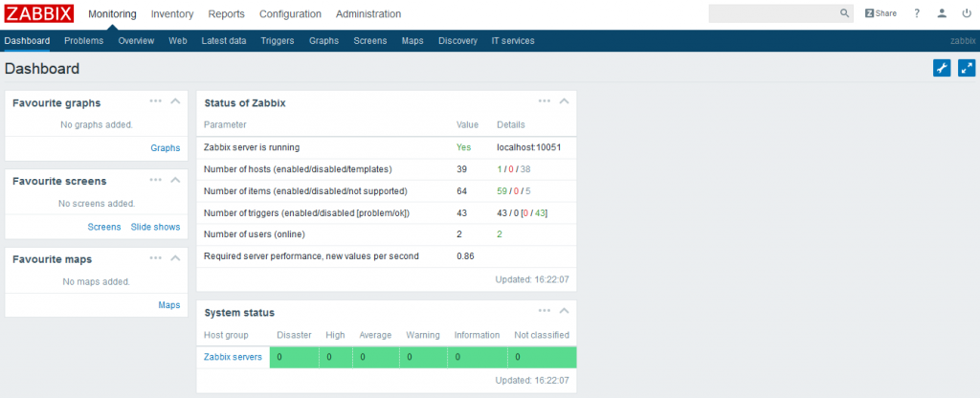980x398 pixels.
Task: Click 'Number of triggers (enabled/disabled [problem/ok])' text
Action: pyautogui.click(x=307, y=212)
